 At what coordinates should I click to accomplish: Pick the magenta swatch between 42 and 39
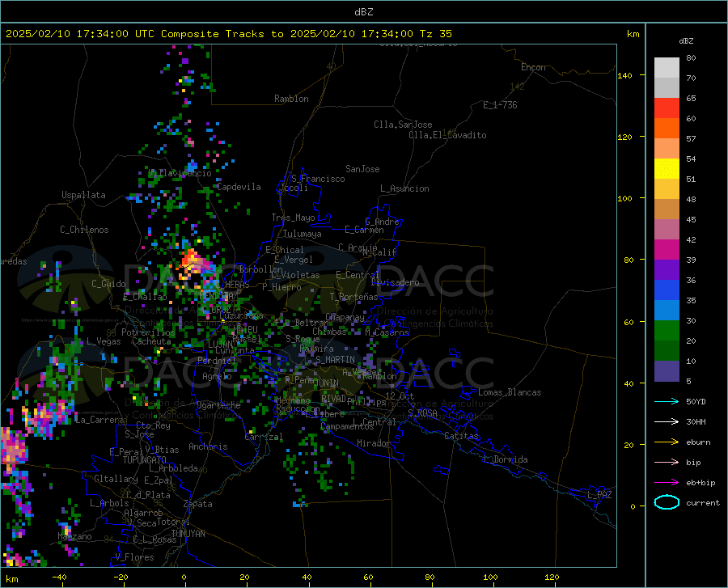click(667, 250)
